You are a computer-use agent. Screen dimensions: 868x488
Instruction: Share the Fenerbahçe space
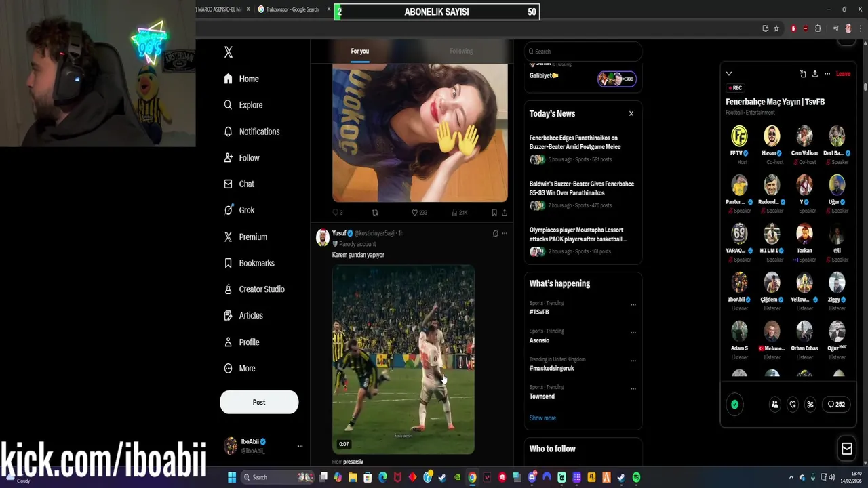click(815, 73)
